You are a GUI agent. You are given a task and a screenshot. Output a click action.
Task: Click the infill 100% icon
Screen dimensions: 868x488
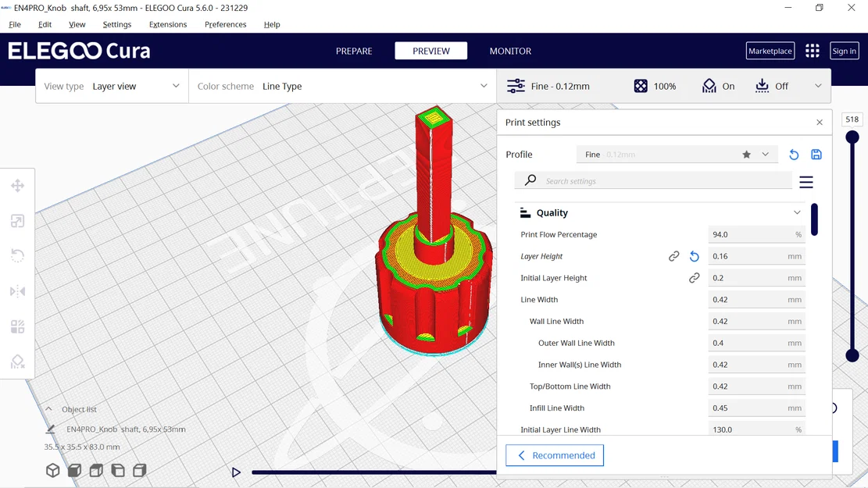coord(641,86)
